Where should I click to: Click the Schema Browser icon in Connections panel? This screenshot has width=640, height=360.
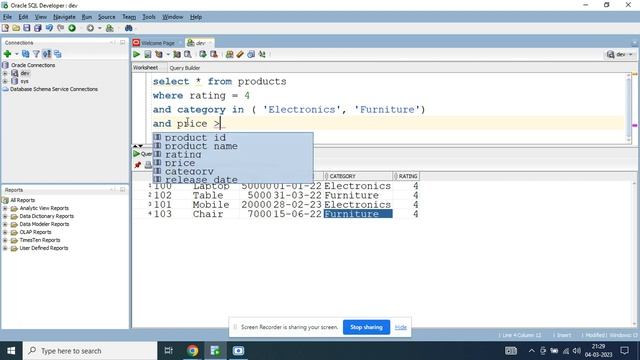[47, 54]
